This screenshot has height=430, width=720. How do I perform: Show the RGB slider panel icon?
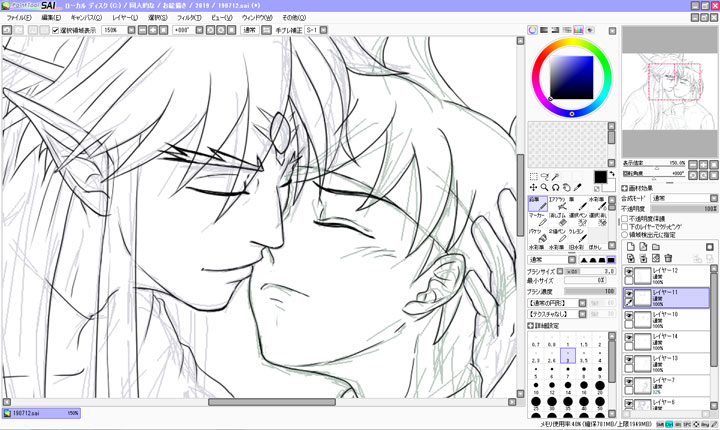click(544, 30)
